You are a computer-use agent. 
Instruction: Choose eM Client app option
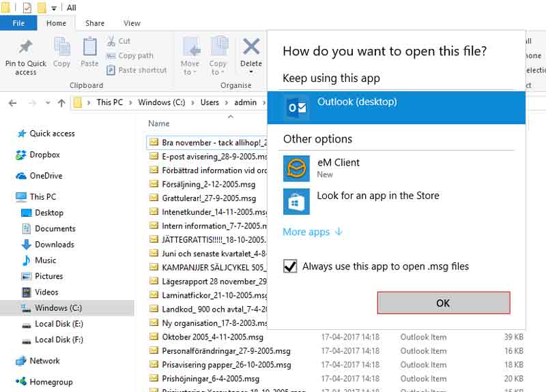pos(397,168)
